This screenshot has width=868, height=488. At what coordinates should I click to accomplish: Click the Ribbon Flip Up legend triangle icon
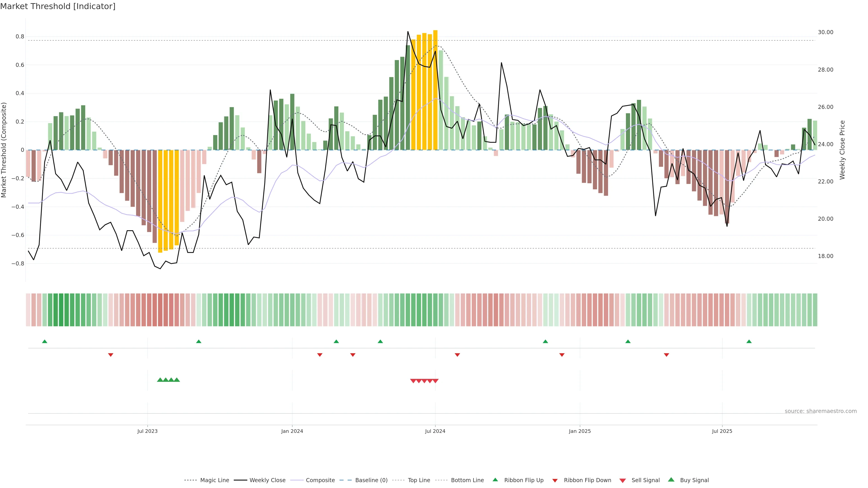point(495,480)
